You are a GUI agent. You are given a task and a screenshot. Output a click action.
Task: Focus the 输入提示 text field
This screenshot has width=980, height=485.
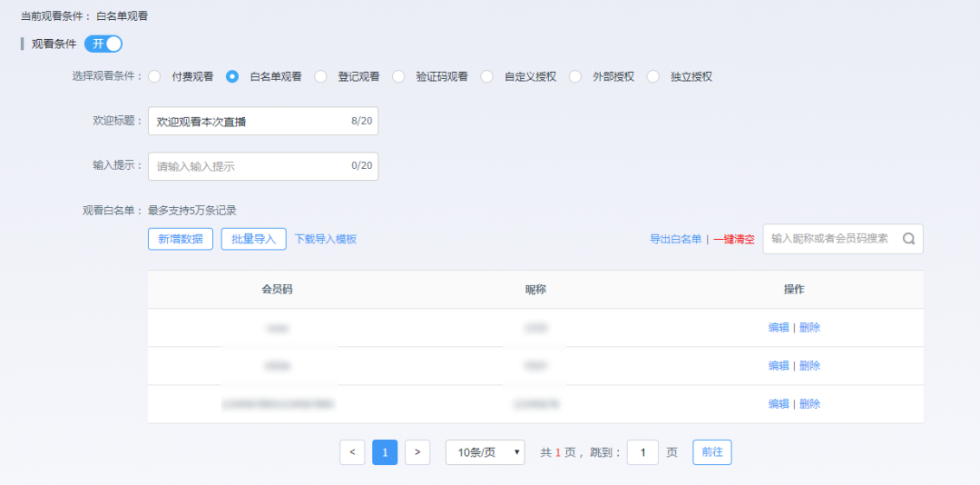click(250, 166)
